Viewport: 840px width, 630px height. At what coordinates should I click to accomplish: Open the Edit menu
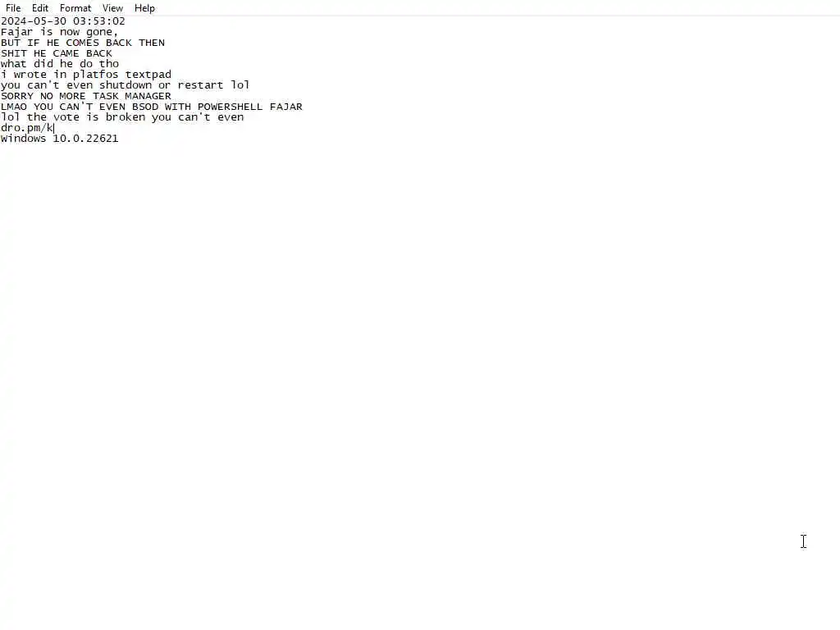[40, 8]
